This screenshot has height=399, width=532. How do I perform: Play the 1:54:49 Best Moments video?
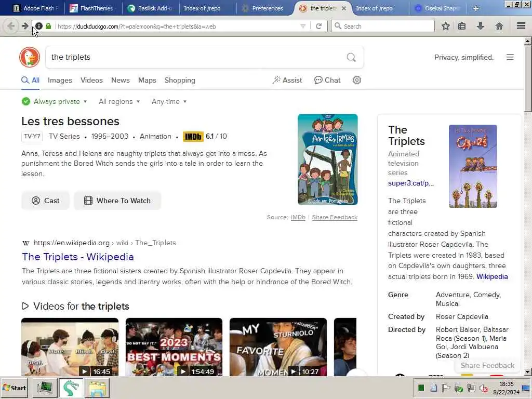pos(174,347)
